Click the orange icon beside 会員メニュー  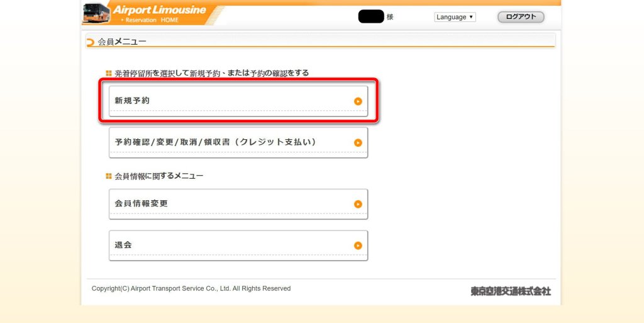pos(91,42)
